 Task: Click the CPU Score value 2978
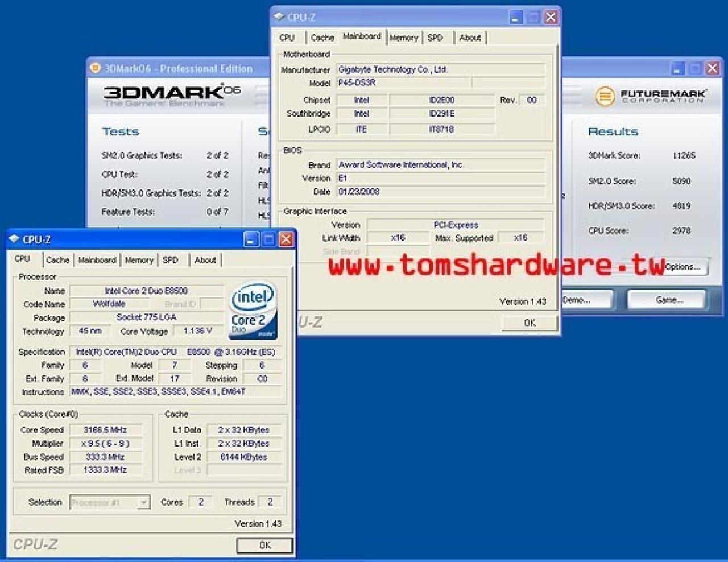coord(681,231)
